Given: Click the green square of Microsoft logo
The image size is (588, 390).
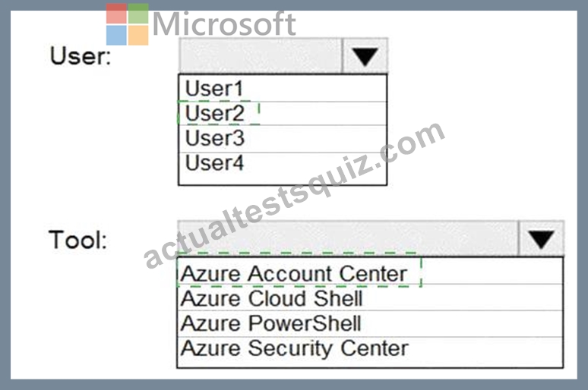Looking at the screenshot, I should point(138,14).
